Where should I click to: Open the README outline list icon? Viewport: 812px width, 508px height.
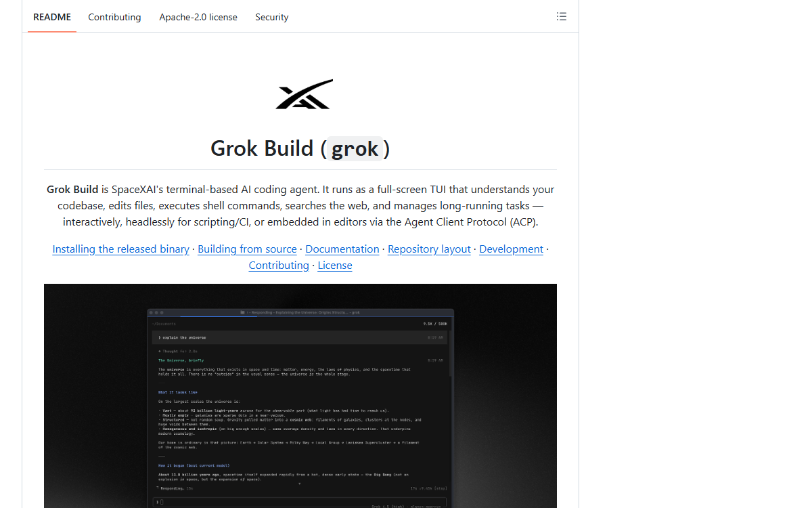[562, 17]
